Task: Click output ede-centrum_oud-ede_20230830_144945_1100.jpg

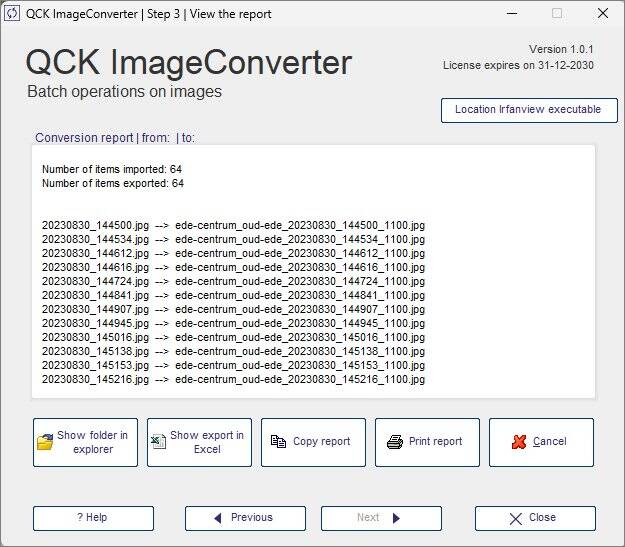Action: 300,323
